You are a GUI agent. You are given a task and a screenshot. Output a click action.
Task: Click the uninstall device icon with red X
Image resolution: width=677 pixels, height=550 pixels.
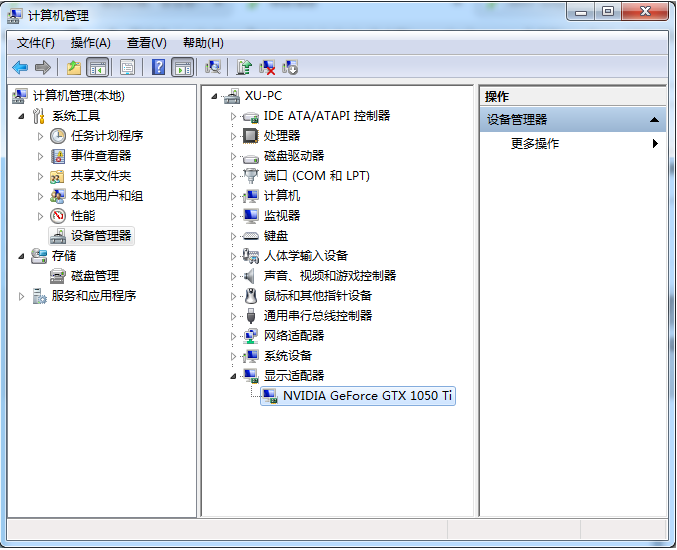[x=267, y=67]
